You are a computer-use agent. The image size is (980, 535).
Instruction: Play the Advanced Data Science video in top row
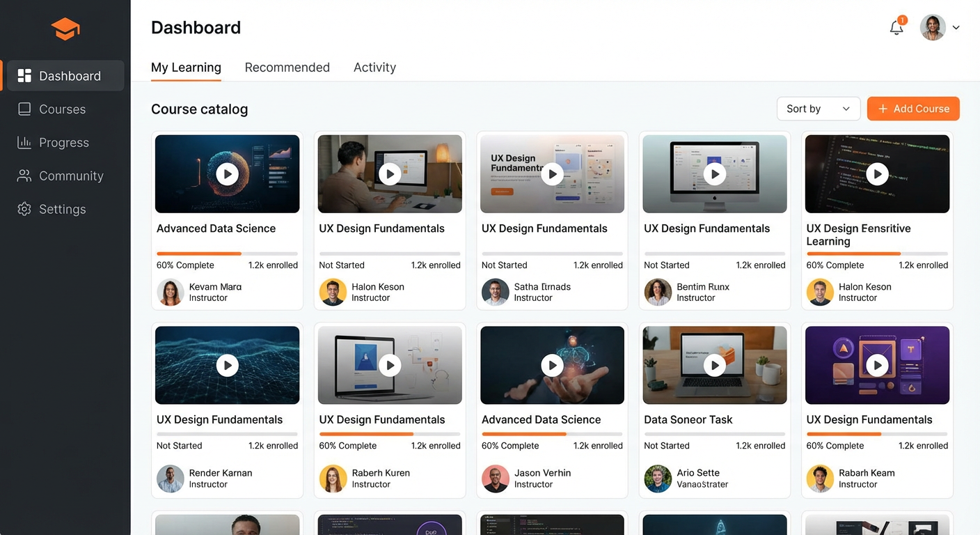tap(227, 173)
